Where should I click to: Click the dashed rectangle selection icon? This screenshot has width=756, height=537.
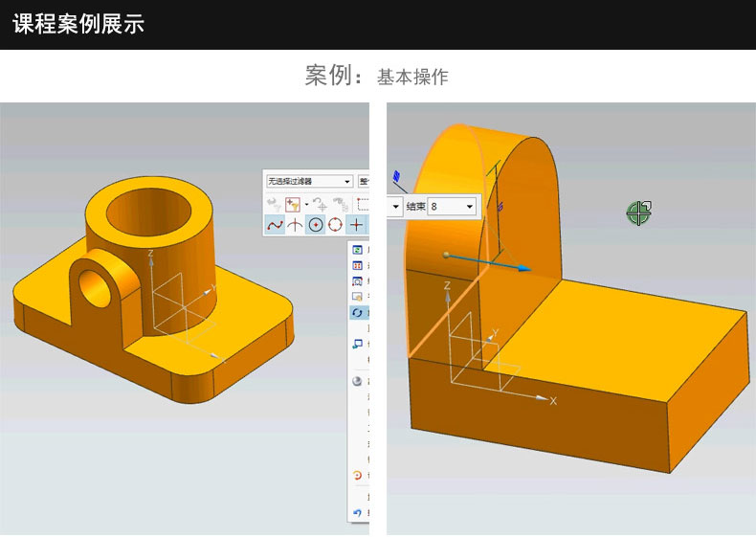click(x=363, y=203)
